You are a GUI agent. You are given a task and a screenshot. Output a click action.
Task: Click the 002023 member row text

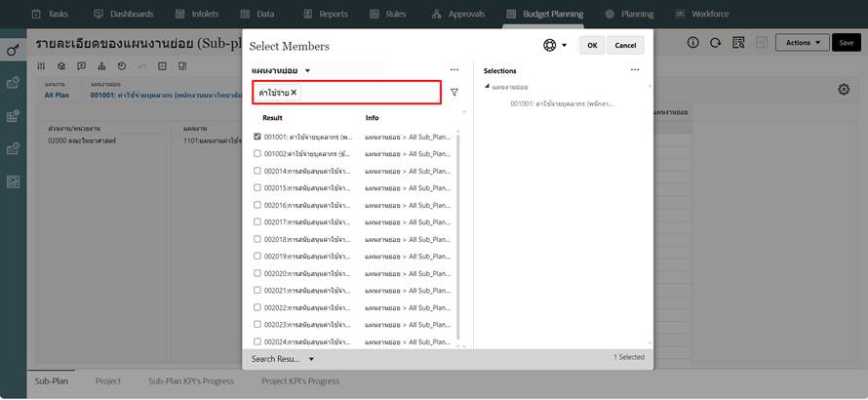pos(307,325)
